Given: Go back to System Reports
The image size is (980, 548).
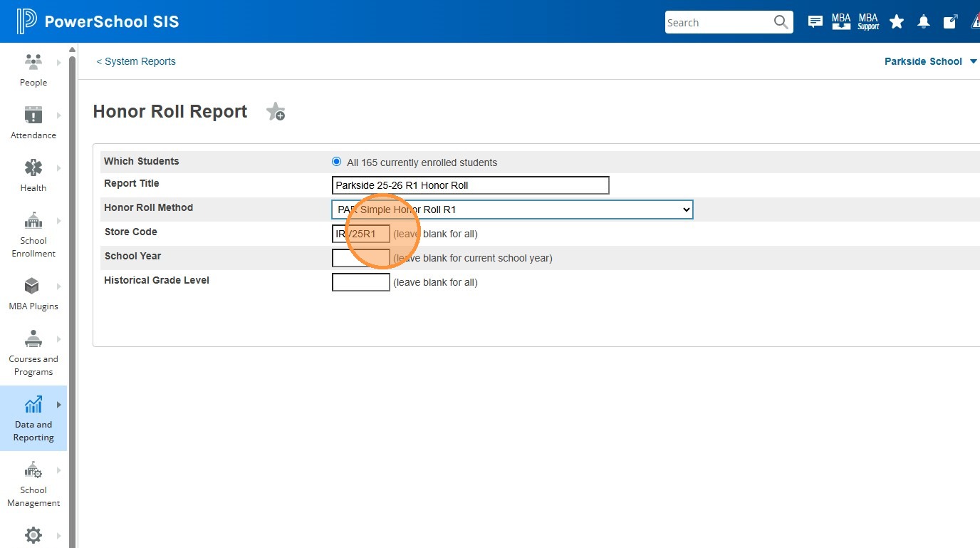Looking at the screenshot, I should pos(136,61).
